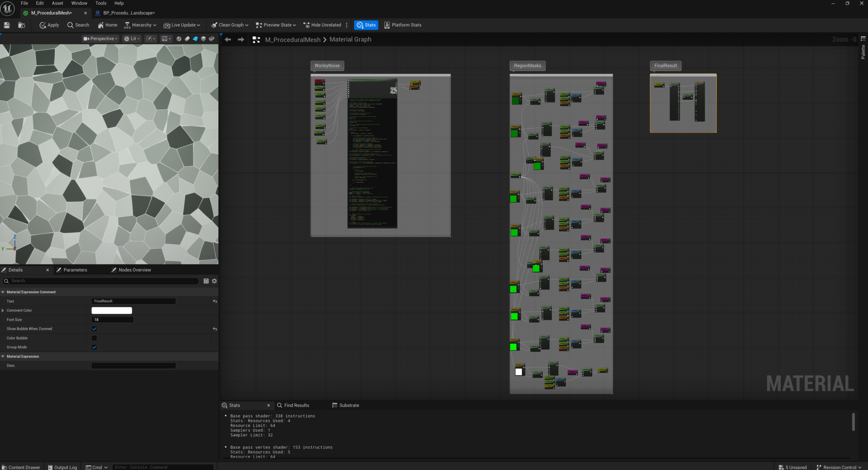Set preview mesh to sphere
868x470 pixels.
click(x=179, y=39)
